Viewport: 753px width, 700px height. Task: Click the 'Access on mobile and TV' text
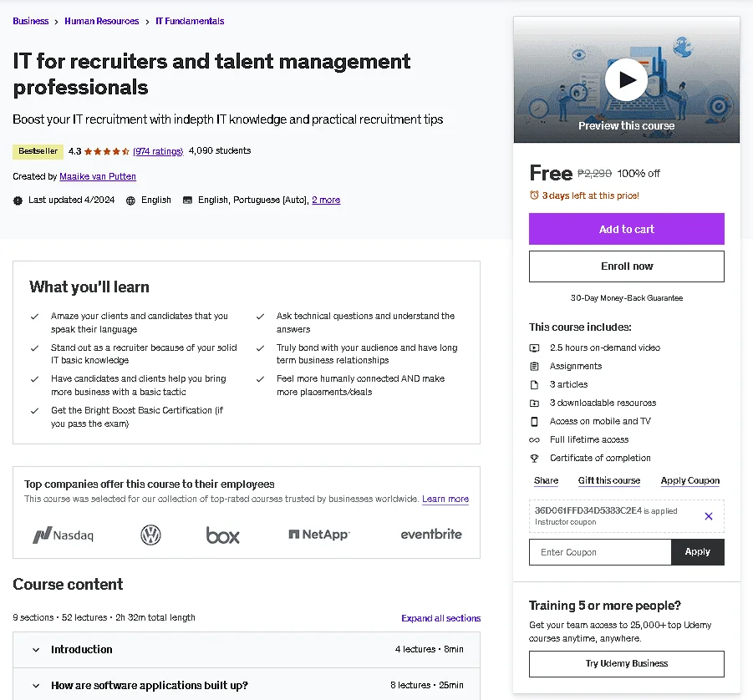click(x=600, y=422)
